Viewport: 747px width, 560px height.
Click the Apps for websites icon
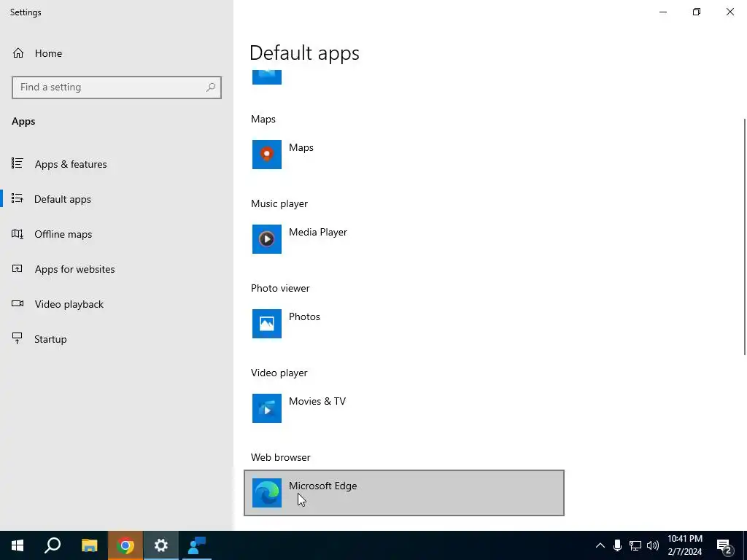[x=18, y=268]
